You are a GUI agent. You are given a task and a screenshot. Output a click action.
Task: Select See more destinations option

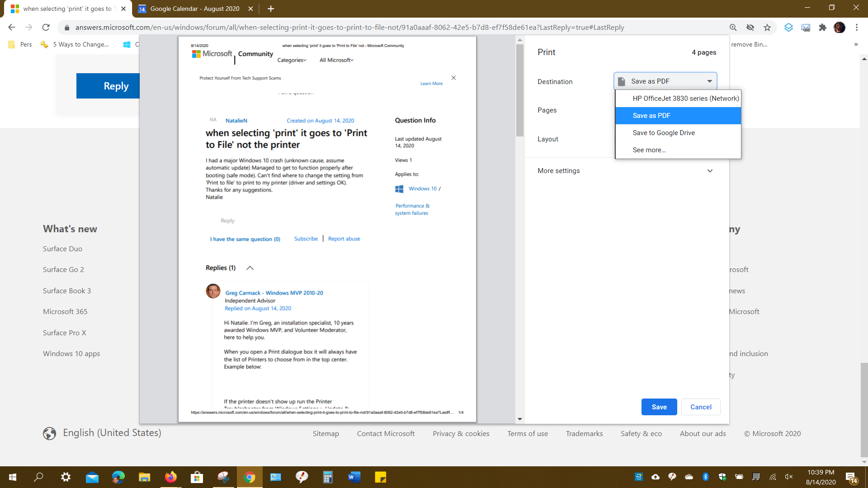point(649,150)
